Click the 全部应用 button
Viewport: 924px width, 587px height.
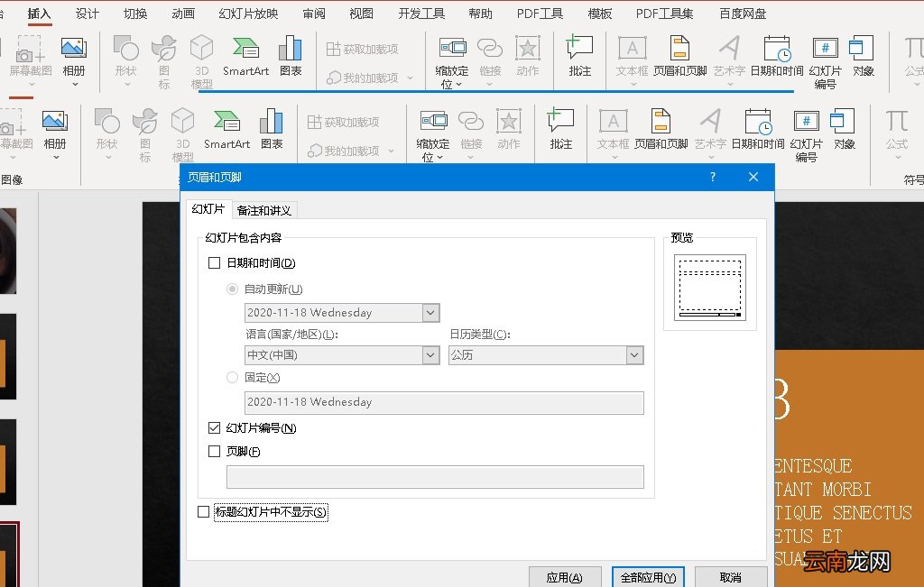click(648, 577)
